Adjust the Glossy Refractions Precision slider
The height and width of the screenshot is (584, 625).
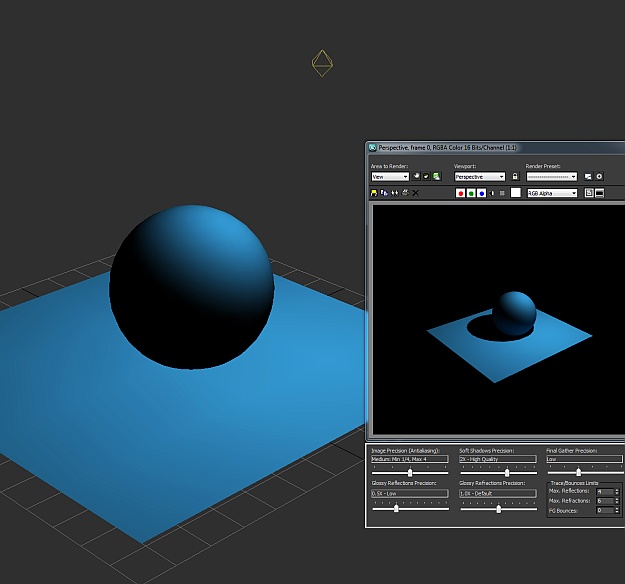coord(499,509)
